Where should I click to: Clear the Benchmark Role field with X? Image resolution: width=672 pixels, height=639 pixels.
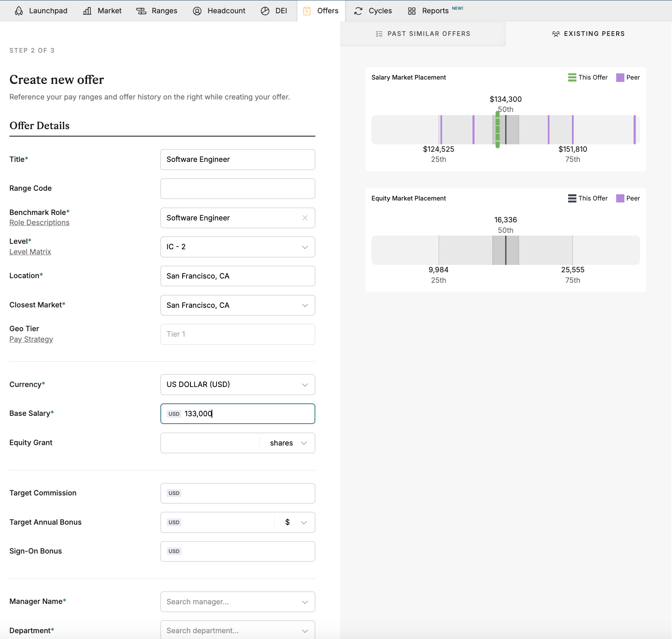pos(305,218)
